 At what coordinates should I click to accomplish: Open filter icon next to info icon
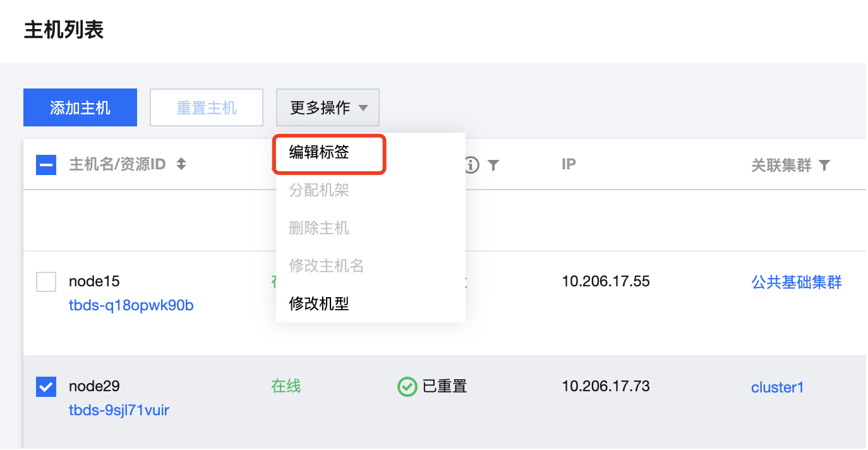[493, 165]
